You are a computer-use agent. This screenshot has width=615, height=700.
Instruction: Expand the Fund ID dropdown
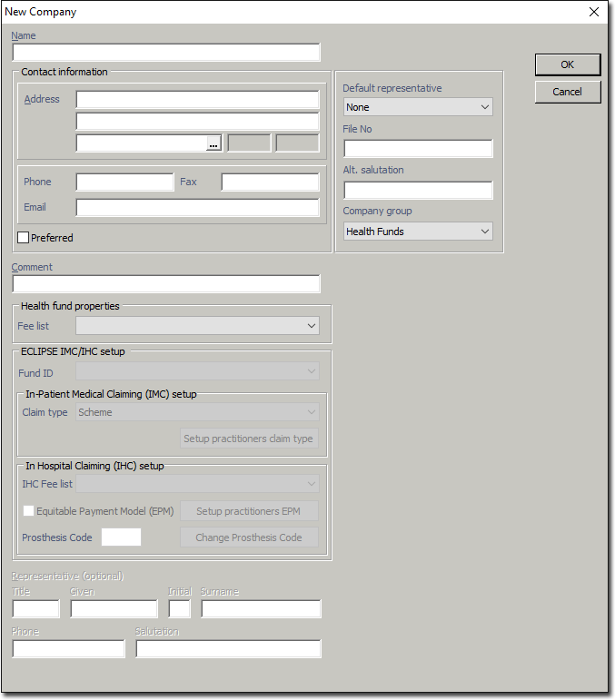[197, 371]
